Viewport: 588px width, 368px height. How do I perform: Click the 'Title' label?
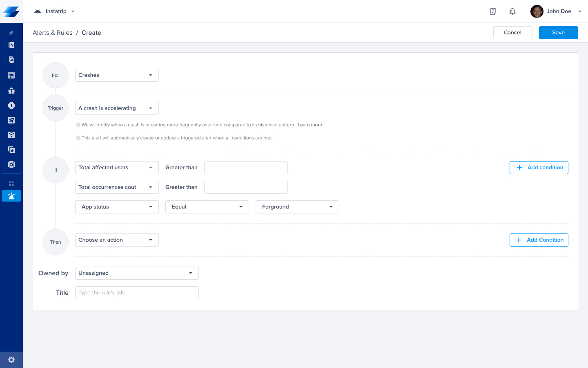[x=62, y=293]
